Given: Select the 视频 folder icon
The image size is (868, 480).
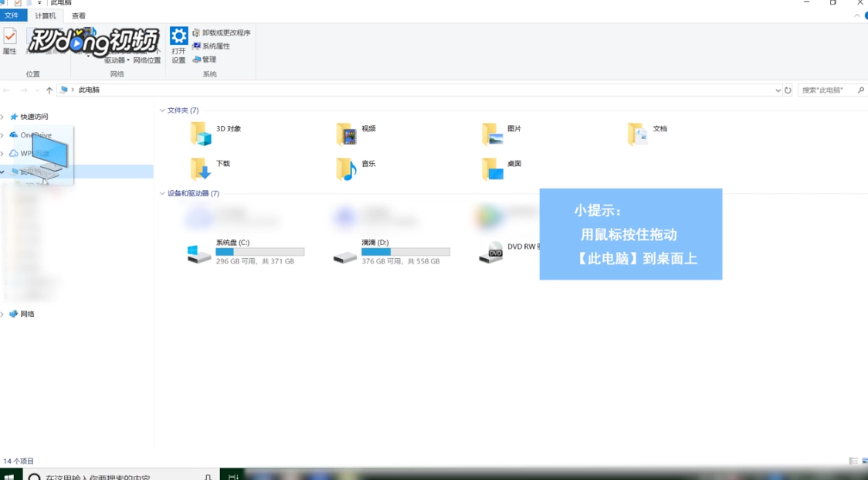Looking at the screenshot, I should pos(346,134).
